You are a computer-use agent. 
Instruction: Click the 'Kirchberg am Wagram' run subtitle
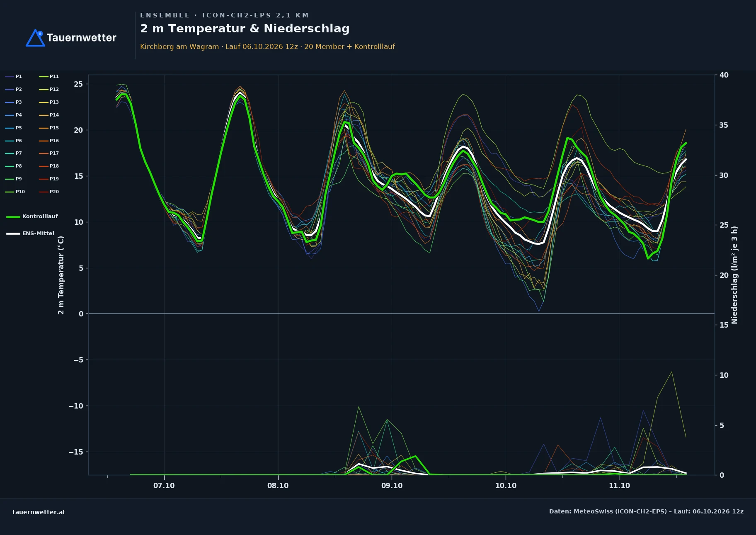tap(267, 46)
